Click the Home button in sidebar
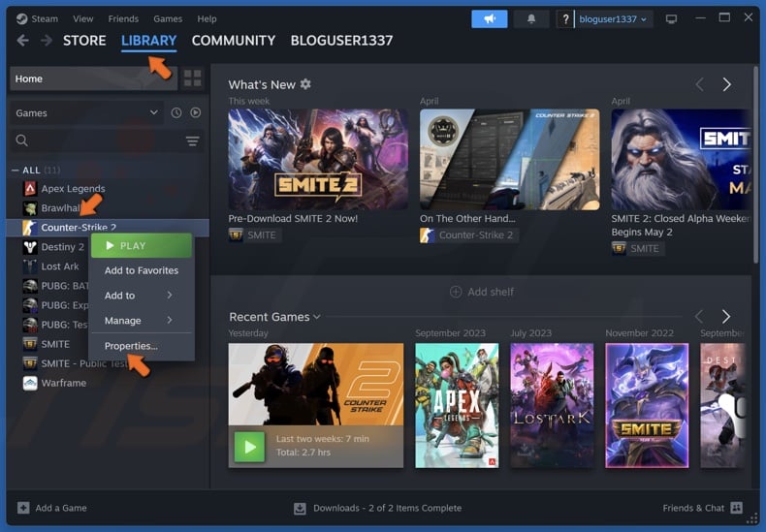Image resolution: width=766 pixels, height=532 pixels. coord(93,78)
